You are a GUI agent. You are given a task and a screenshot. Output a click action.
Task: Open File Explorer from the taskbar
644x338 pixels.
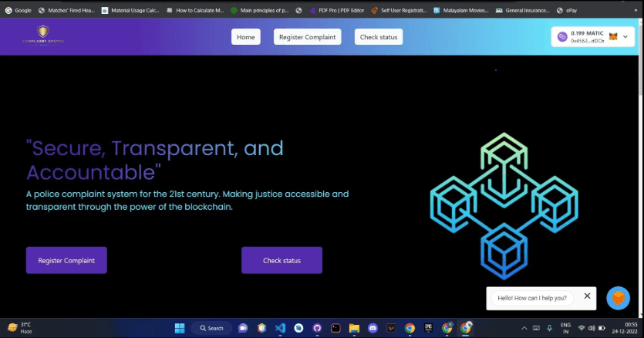coord(354,328)
